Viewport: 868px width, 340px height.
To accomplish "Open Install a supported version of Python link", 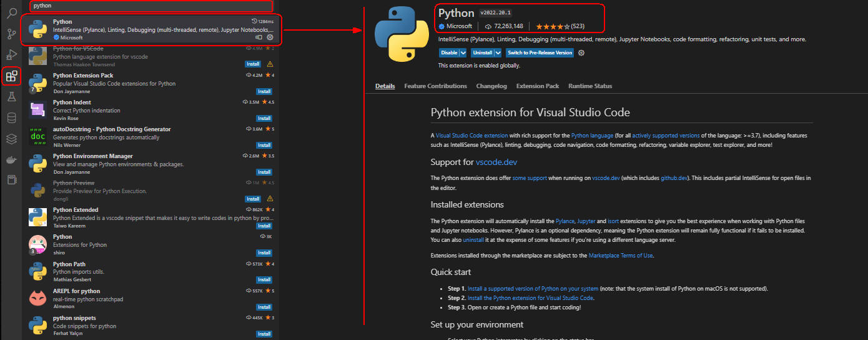I will [x=533, y=289].
